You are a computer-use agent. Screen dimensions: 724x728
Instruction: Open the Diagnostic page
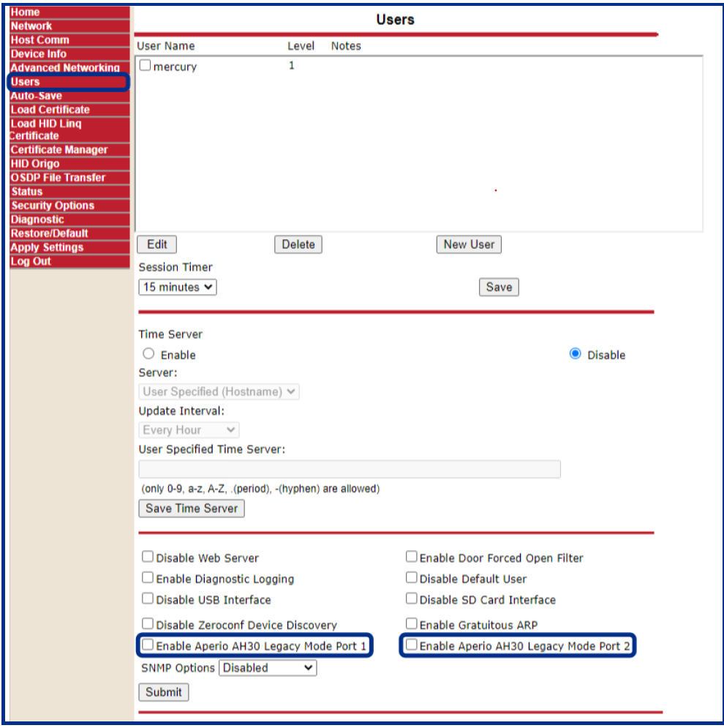[37, 219]
